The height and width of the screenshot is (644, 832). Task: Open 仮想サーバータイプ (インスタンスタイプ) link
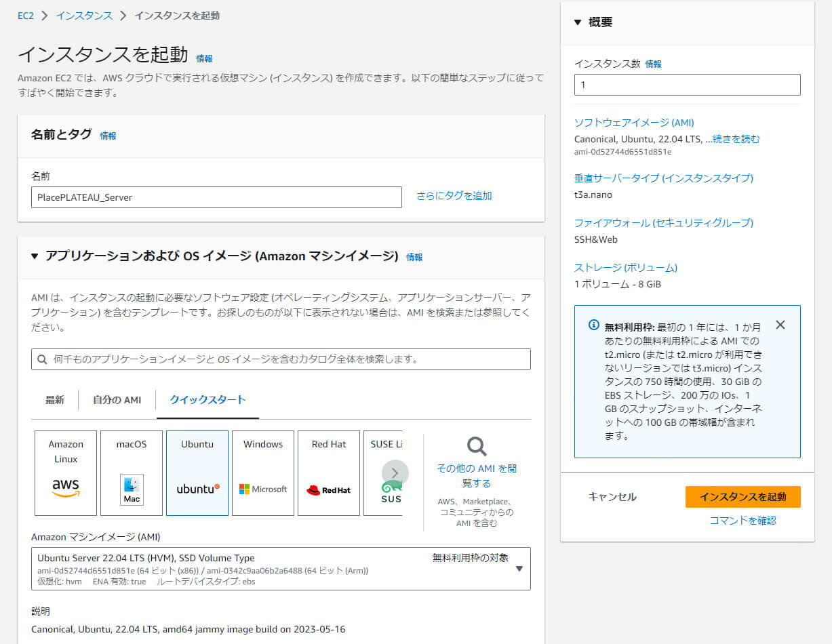click(x=664, y=178)
